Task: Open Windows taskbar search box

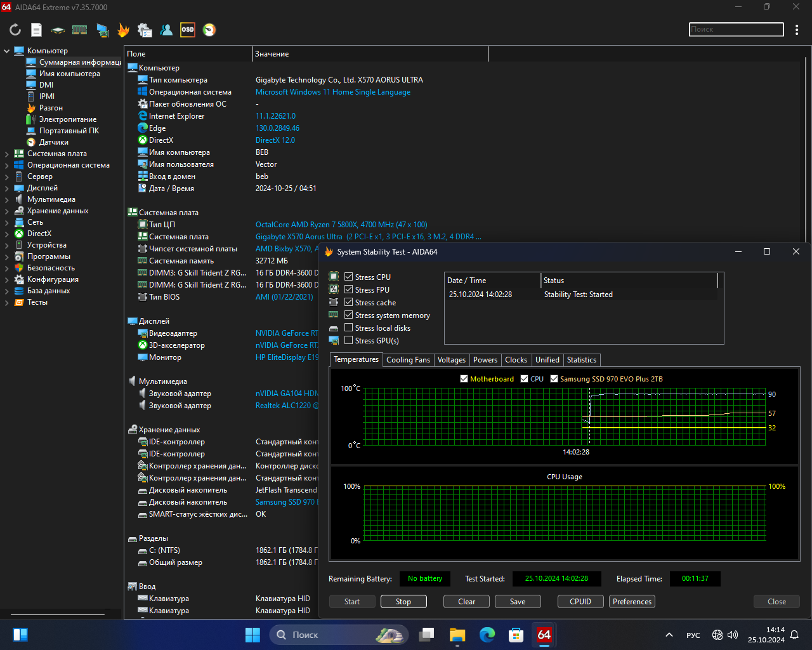Action: (x=339, y=635)
